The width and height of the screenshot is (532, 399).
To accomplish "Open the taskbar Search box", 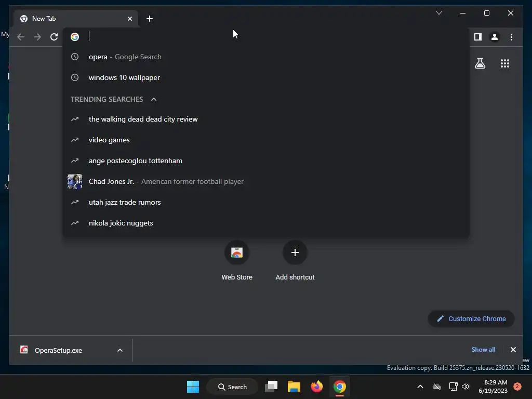I will (232, 387).
